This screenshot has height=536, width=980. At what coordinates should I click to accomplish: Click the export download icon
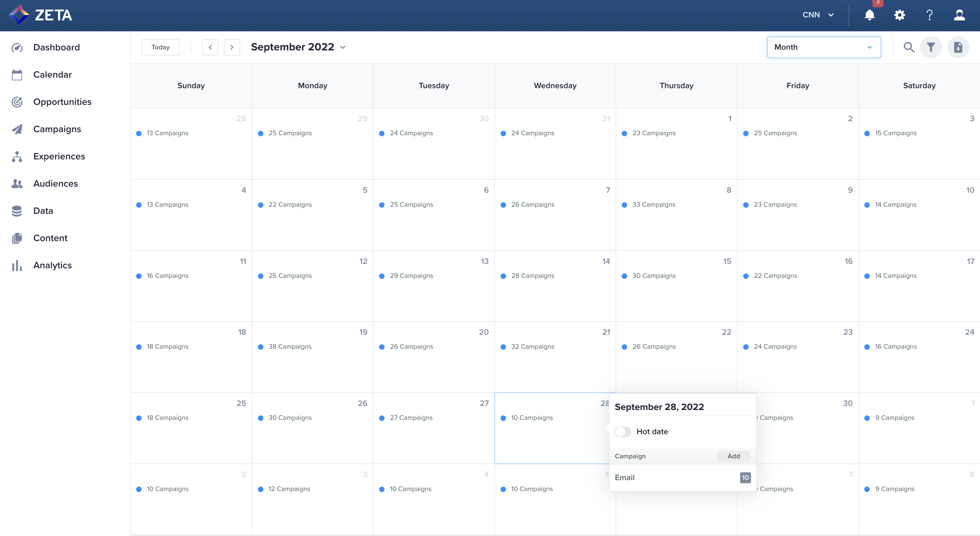click(958, 47)
